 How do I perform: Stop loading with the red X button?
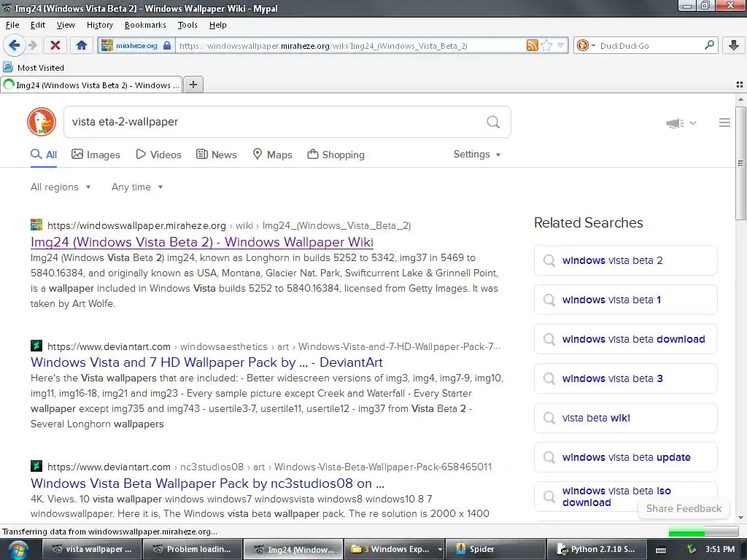(x=55, y=45)
